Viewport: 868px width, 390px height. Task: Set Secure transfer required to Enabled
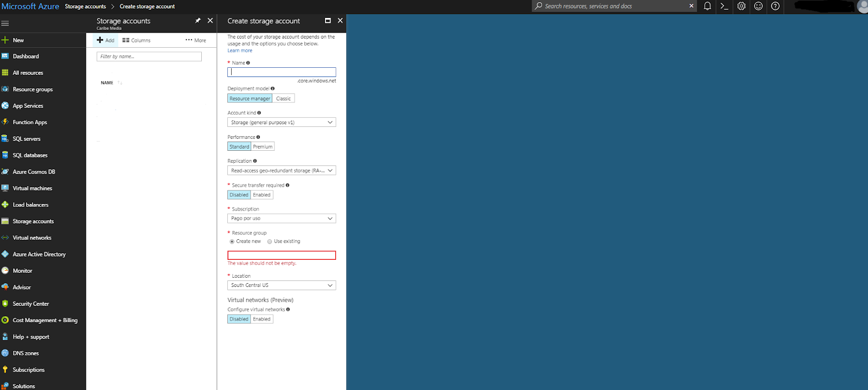[261, 195]
